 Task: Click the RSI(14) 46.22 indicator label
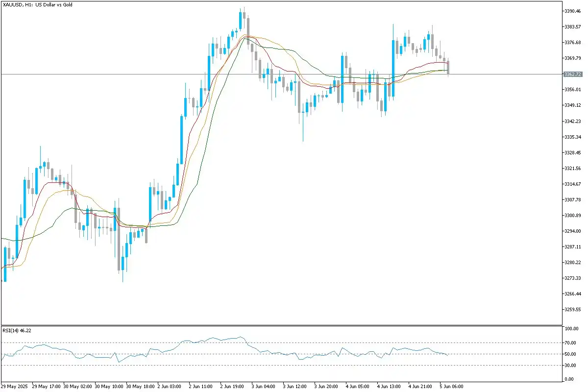point(17,331)
